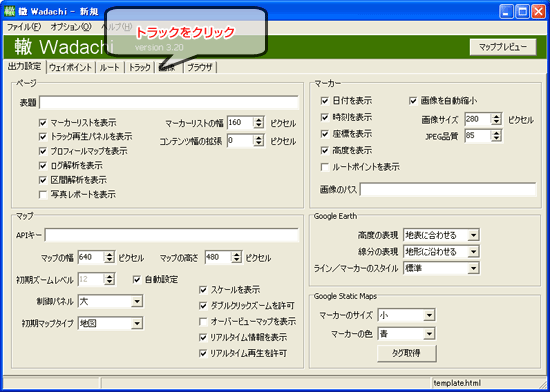
Task: Click マーカーリストの幅 spinner arrows
Action: (259, 123)
